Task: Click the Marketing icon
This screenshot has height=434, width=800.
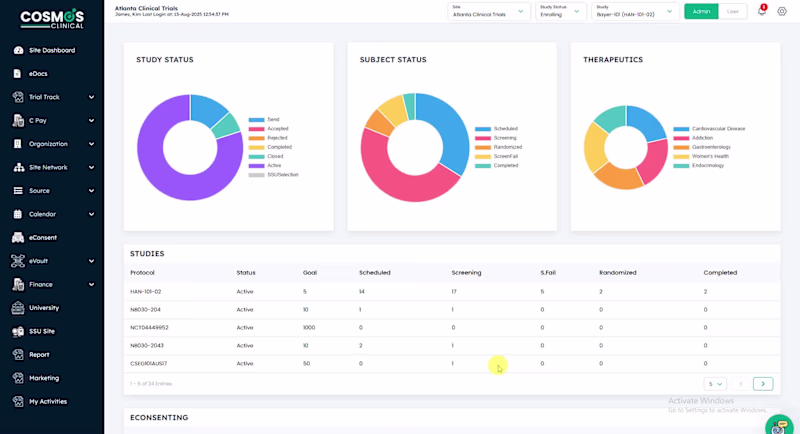Action: click(18, 378)
